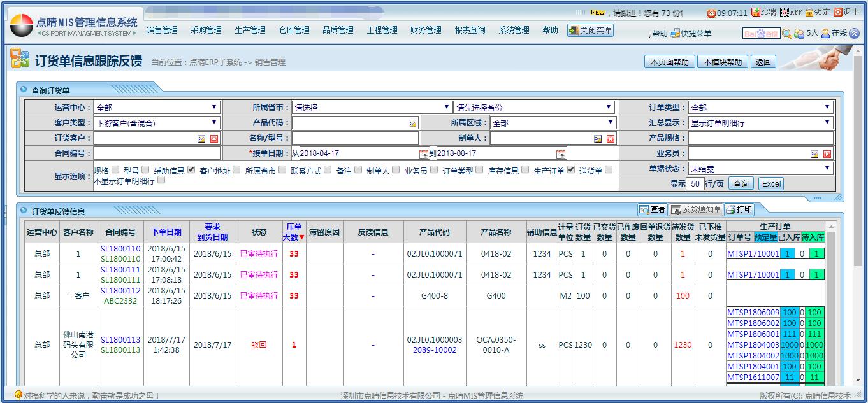
Task: Enable the 客户地址 display option
Action: pos(236,170)
